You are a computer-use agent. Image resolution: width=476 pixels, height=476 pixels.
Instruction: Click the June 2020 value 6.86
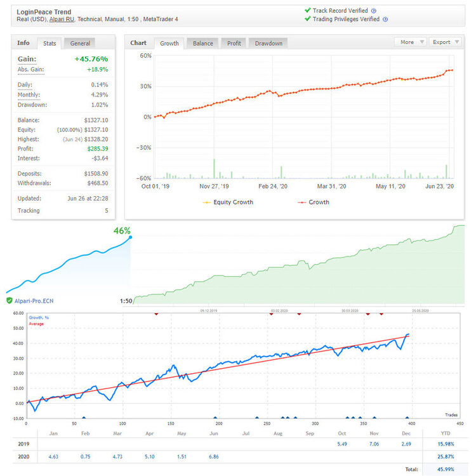pos(214,456)
